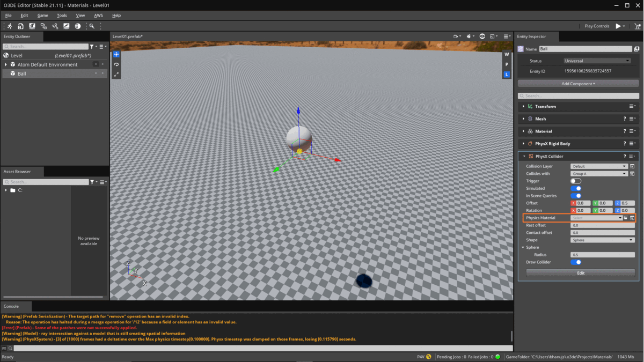This screenshot has width=644, height=362.
Task: Toggle In Scene Queries switch
Action: coord(576,196)
